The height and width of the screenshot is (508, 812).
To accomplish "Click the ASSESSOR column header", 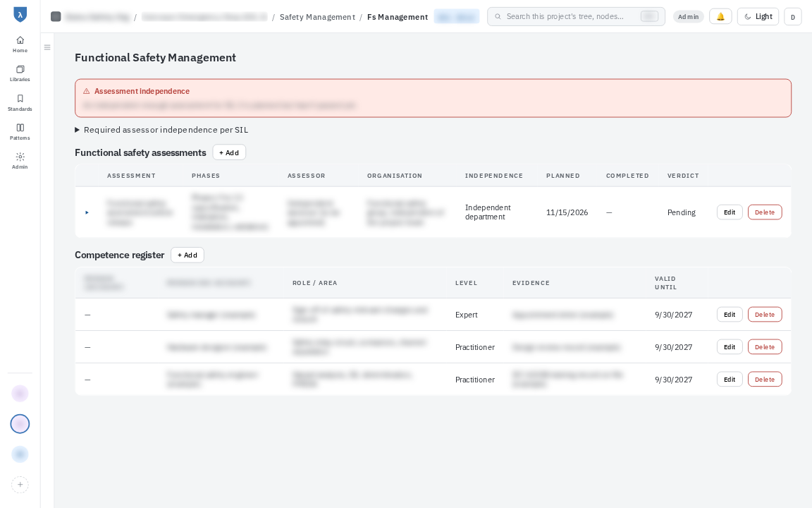I will [x=307, y=176].
